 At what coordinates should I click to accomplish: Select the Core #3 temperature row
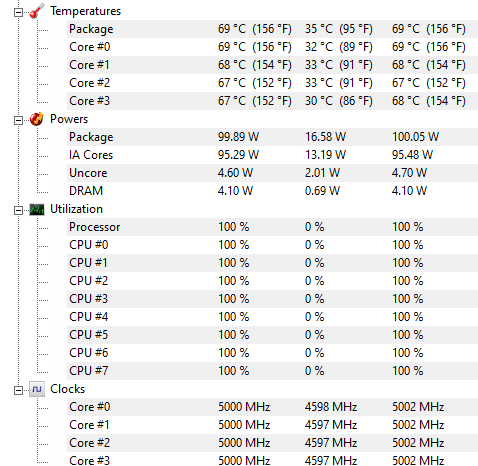tap(272, 101)
